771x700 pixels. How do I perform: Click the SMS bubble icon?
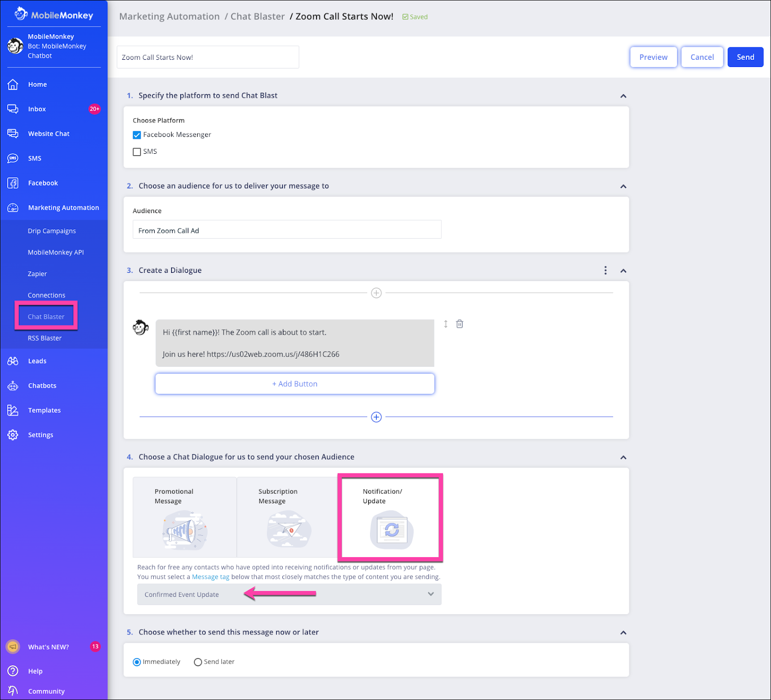[x=13, y=158]
